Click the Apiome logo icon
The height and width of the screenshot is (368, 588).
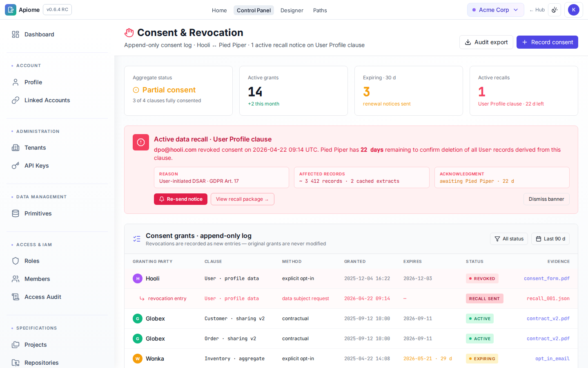(x=11, y=10)
